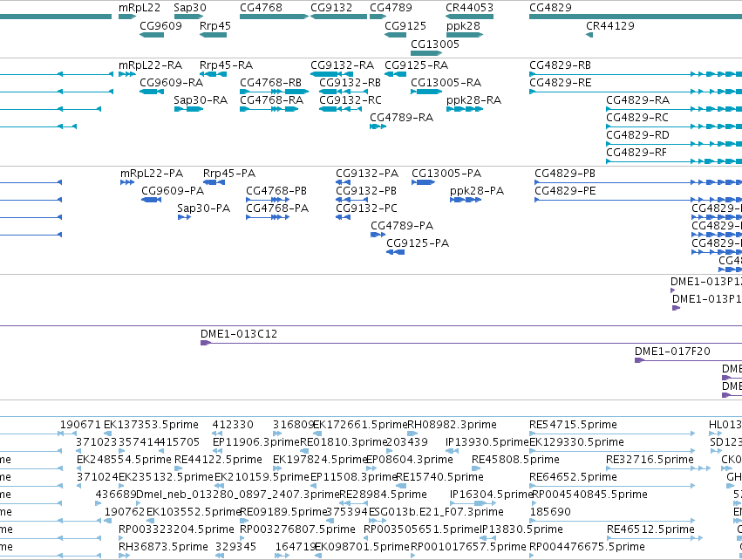Screen dimensions: 742x560
Task: Click the CG9125-PA protein label
Action: point(418,243)
